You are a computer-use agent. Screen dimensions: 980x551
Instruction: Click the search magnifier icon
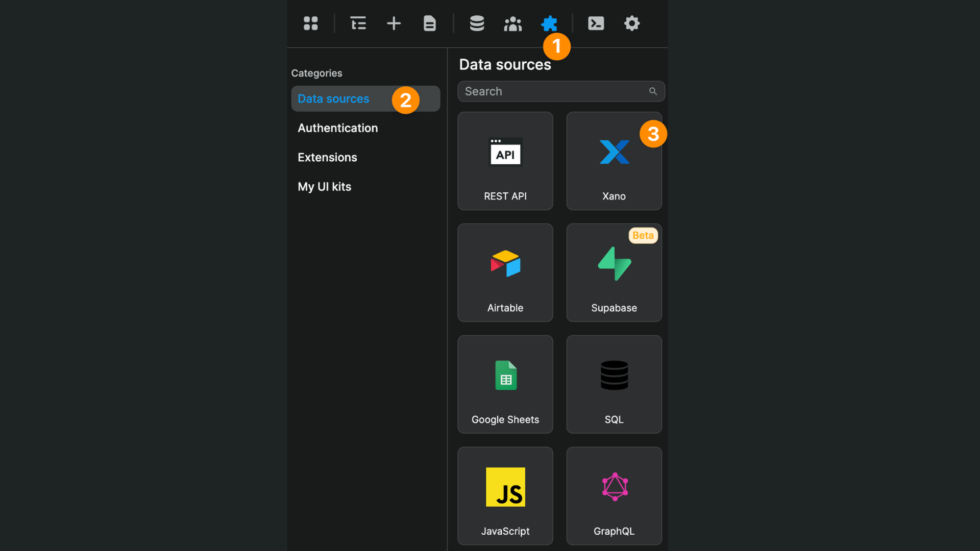click(x=653, y=91)
